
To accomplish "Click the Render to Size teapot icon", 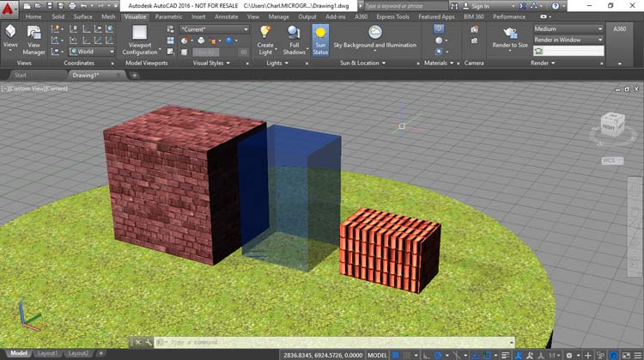I will coord(509,34).
